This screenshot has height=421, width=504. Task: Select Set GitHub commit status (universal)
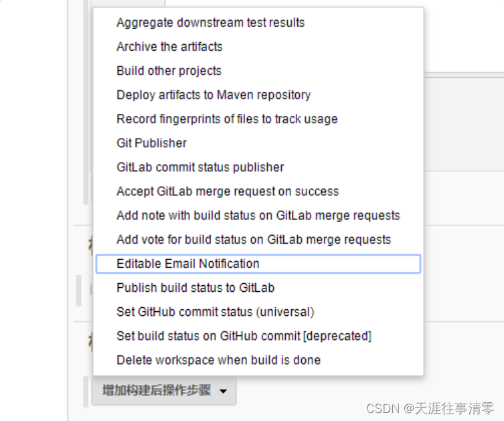[258, 312]
